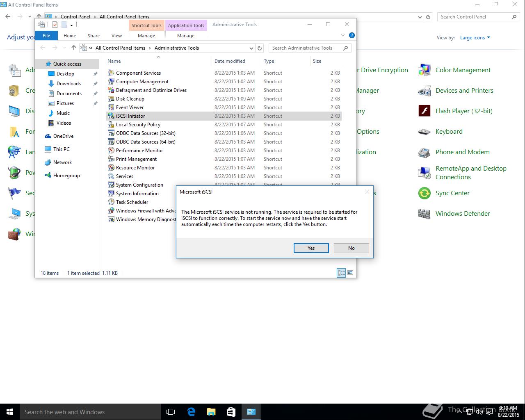Select the iSCSI Initiator icon
The width and height of the screenshot is (525, 420).
pos(111,116)
